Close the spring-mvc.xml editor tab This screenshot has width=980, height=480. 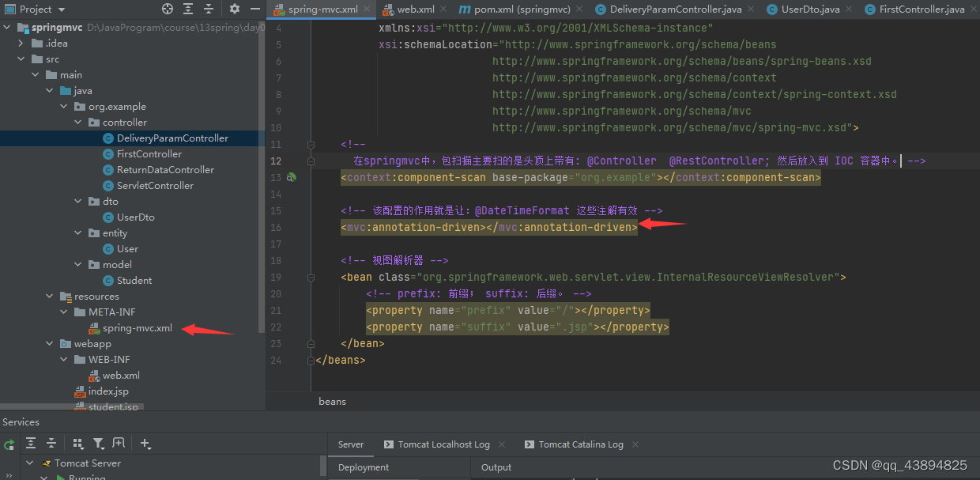(x=366, y=9)
